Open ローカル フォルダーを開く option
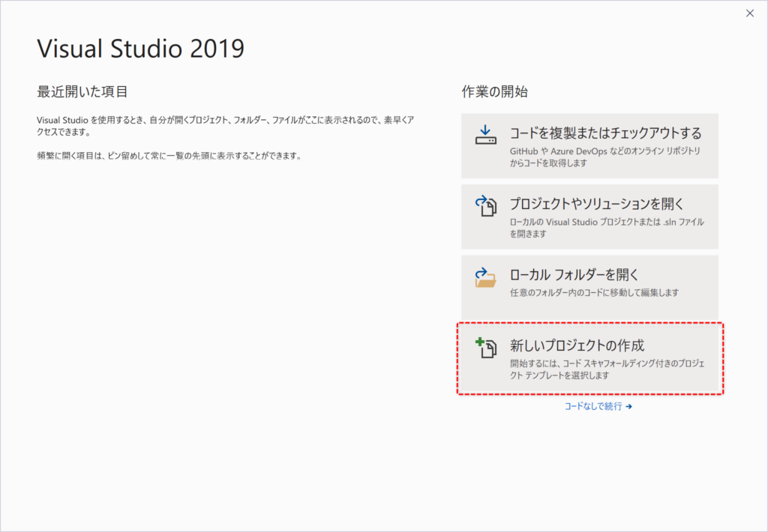Viewport: 768px width, 532px height. (x=589, y=286)
